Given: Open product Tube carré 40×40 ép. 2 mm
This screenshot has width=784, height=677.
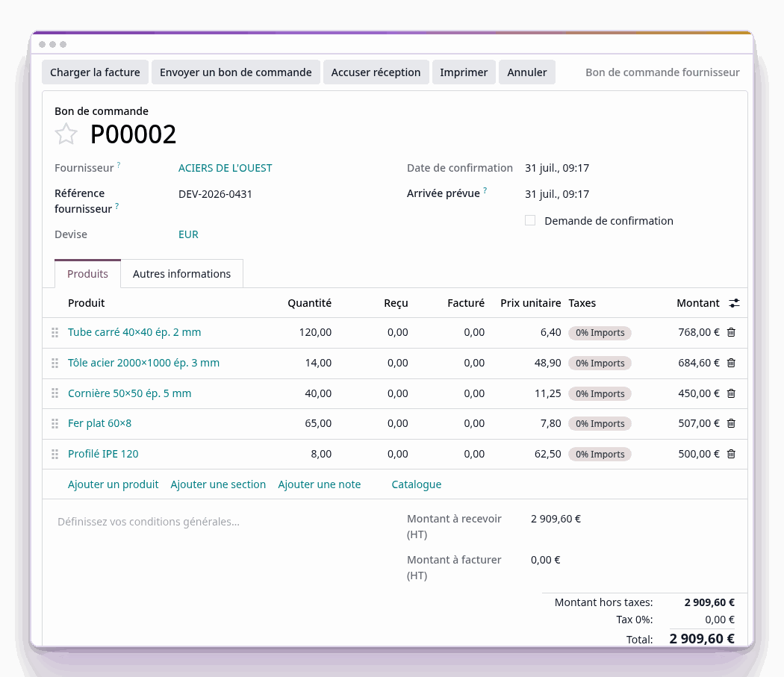Looking at the screenshot, I should (x=134, y=332).
